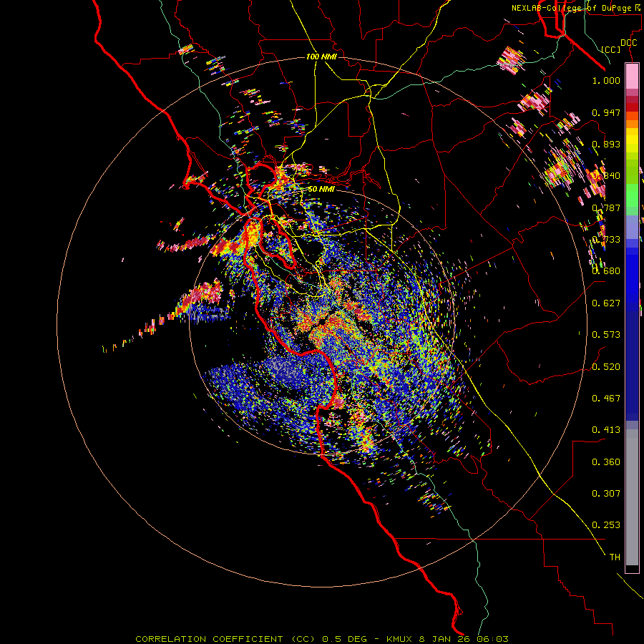The height and width of the screenshot is (644, 644).
Task: Click the 0.253 scale value
Action: tap(606, 525)
